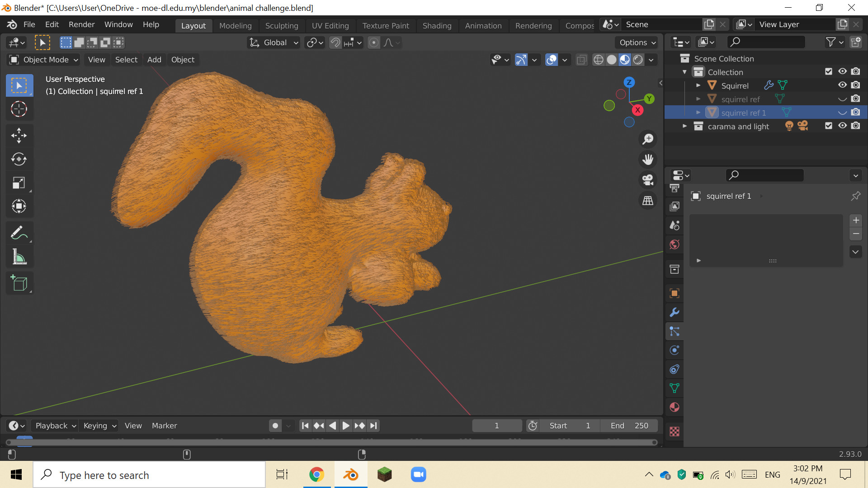The image size is (868, 488).
Task: Open Material Properties in the properties sidebar
Action: click(674, 407)
